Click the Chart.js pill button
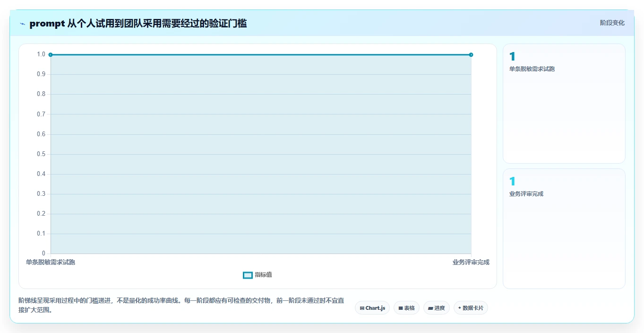 tap(372, 308)
